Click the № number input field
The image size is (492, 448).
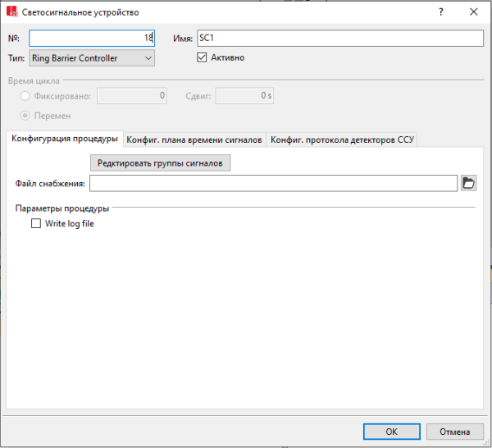91,39
